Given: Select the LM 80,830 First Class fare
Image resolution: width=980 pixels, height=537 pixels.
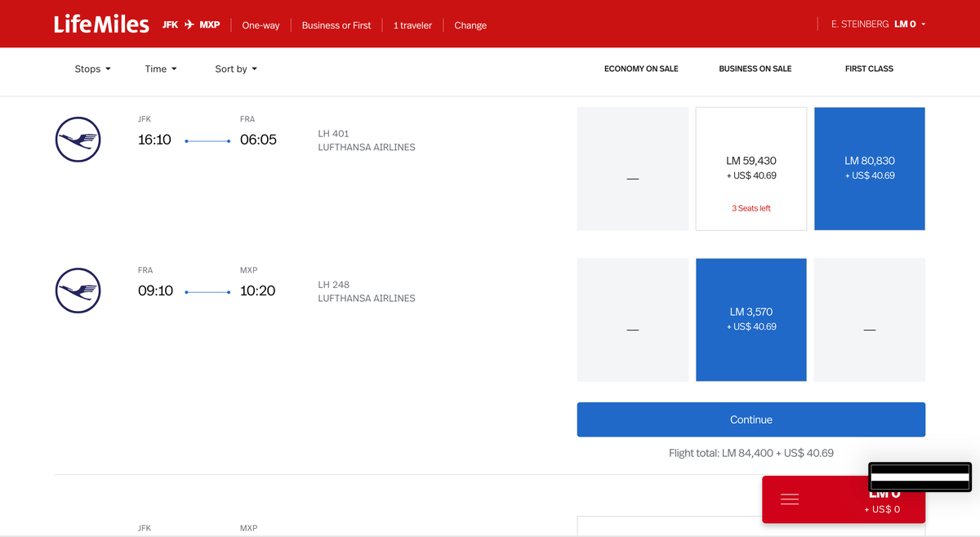Looking at the screenshot, I should pos(869,168).
